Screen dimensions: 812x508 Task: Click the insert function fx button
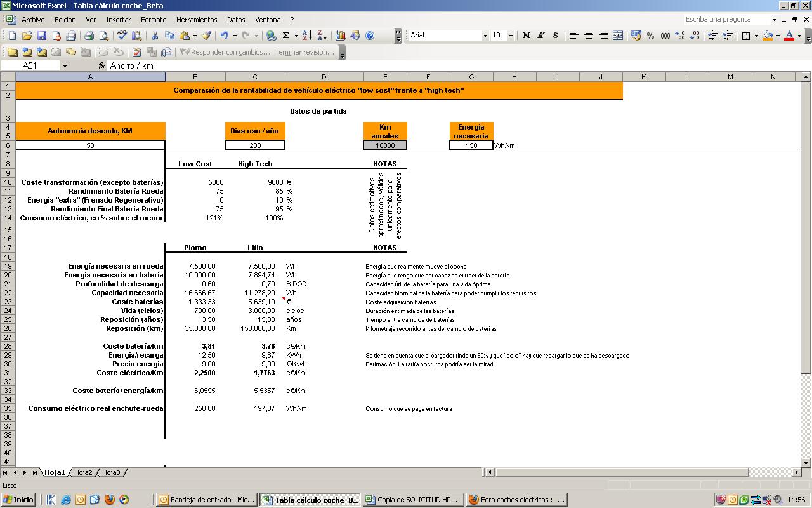point(101,65)
